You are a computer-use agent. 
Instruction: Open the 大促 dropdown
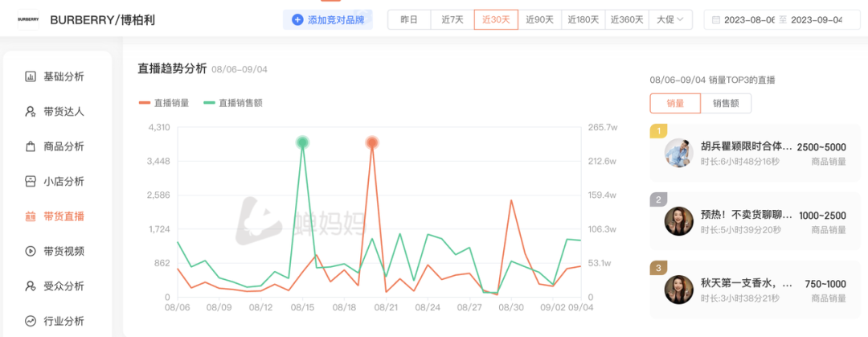tap(670, 19)
